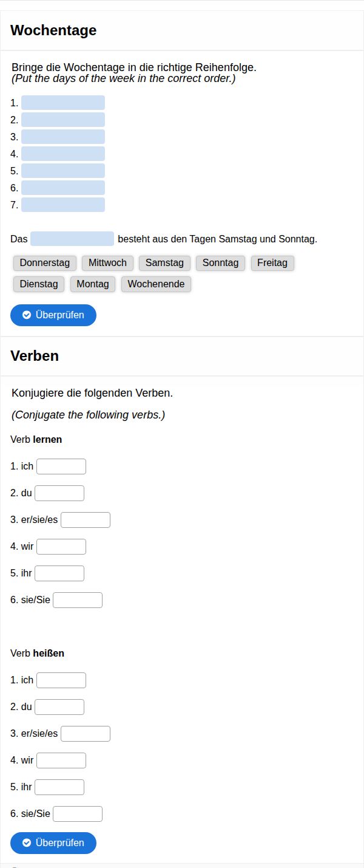Choose the Sonntag word chip
The width and height of the screenshot is (364, 868).
pos(220,263)
